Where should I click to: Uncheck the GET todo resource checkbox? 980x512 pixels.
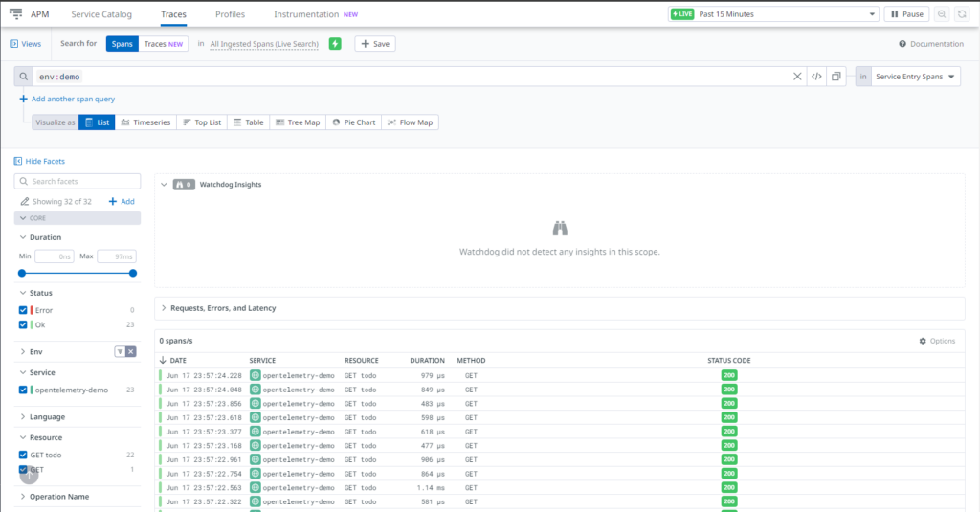pyautogui.click(x=23, y=455)
